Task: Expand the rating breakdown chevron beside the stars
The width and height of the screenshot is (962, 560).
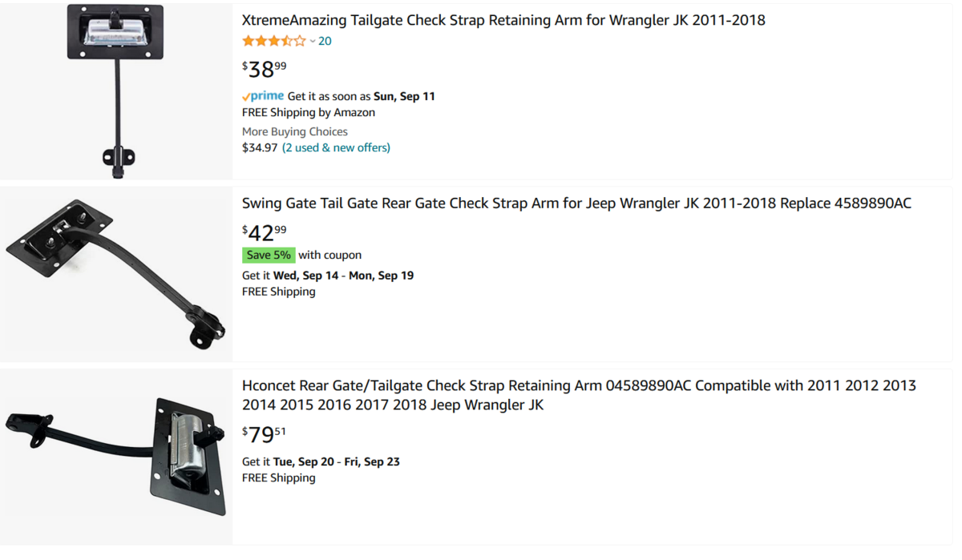Action: coord(313,42)
